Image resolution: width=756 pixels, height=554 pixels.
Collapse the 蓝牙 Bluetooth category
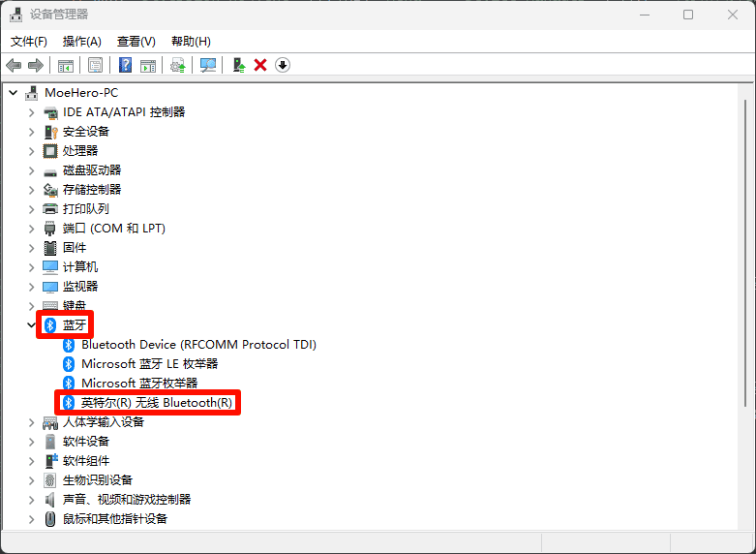coord(31,324)
